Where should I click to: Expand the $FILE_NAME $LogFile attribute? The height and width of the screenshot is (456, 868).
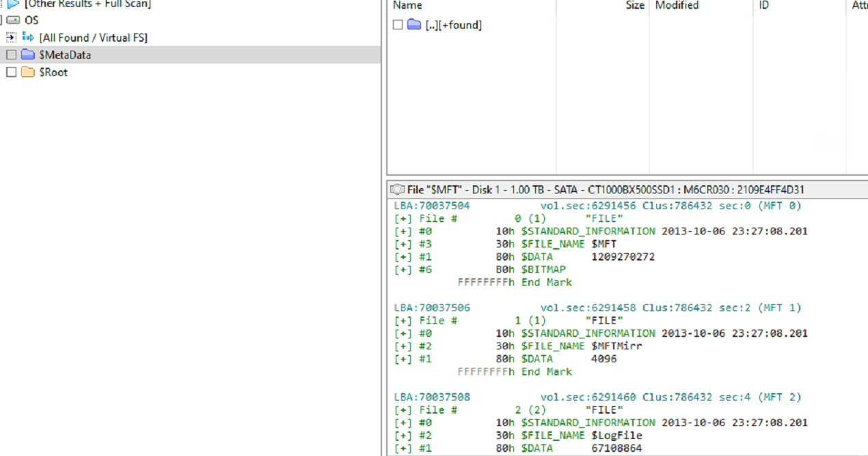tap(404, 435)
